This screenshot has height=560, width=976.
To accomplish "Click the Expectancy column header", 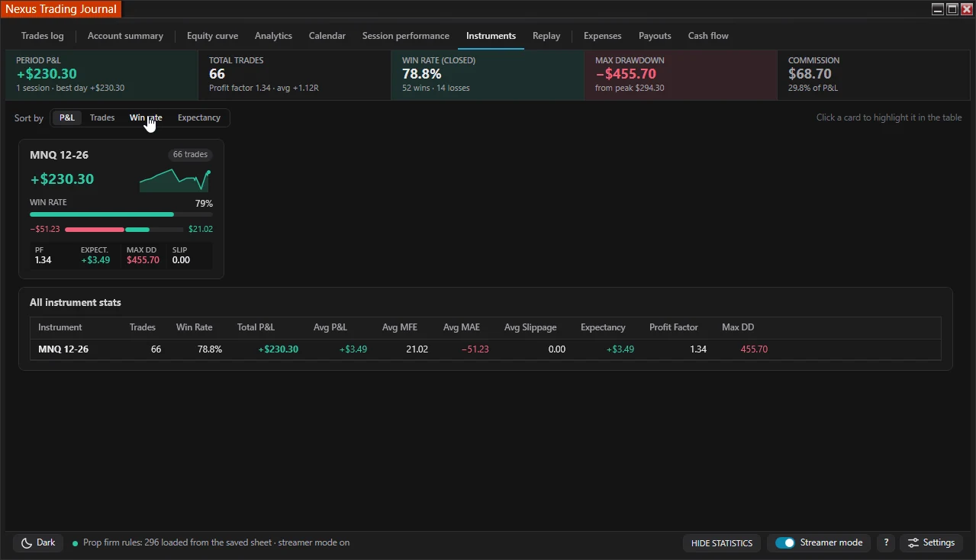I will pos(603,327).
